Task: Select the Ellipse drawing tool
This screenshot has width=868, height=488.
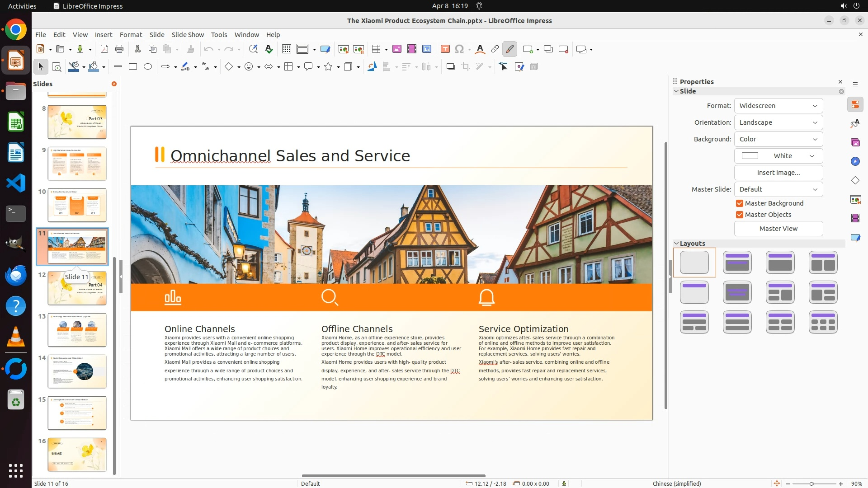Action: tap(148, 67)
